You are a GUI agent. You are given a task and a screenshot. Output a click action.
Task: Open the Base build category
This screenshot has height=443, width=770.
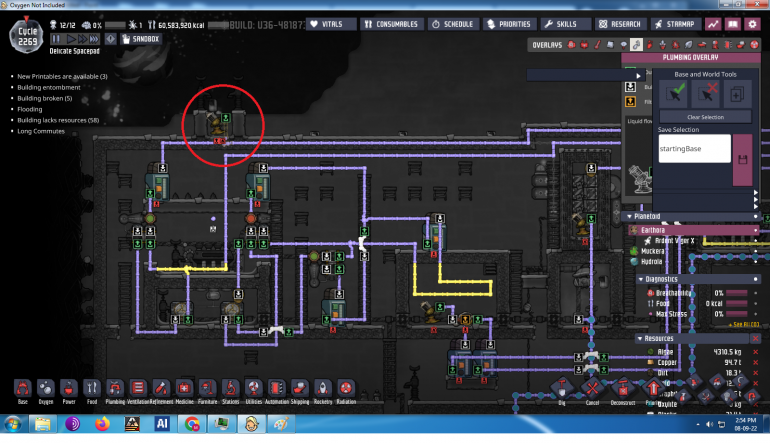coord(23,388)
